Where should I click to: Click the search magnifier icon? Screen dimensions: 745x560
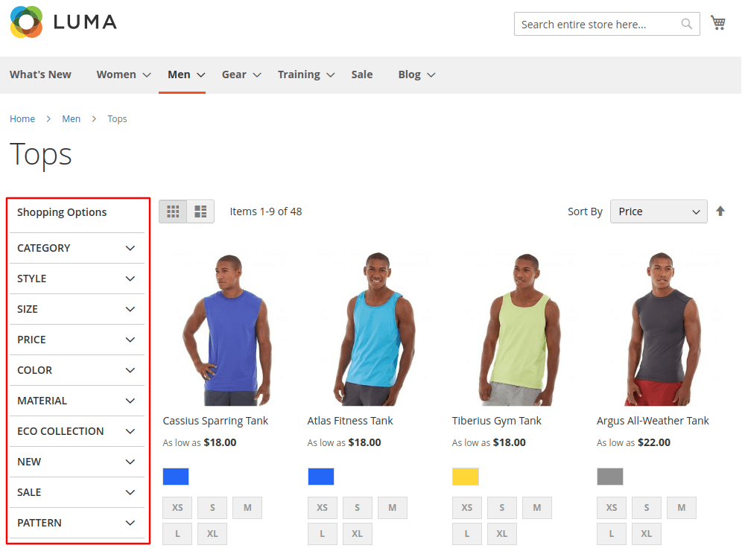point(687,25)
